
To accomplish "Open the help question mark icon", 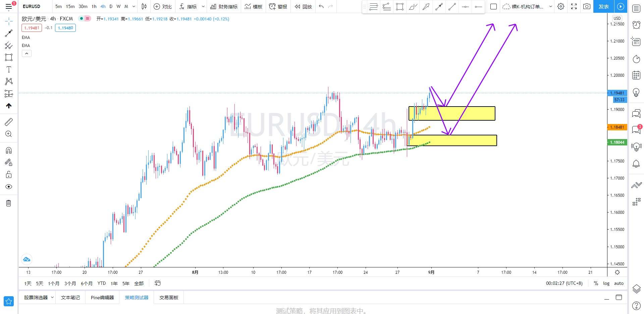I will point(636,305).
